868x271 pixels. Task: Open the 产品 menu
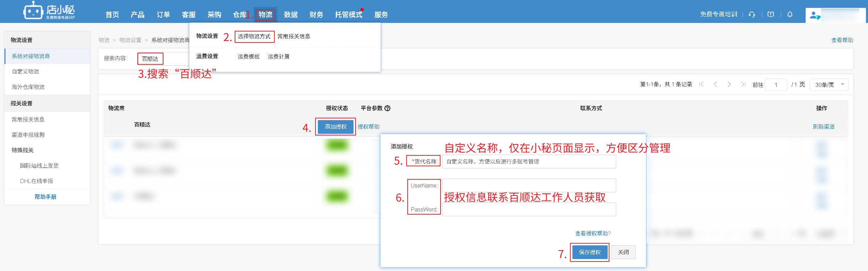[138, 15]
